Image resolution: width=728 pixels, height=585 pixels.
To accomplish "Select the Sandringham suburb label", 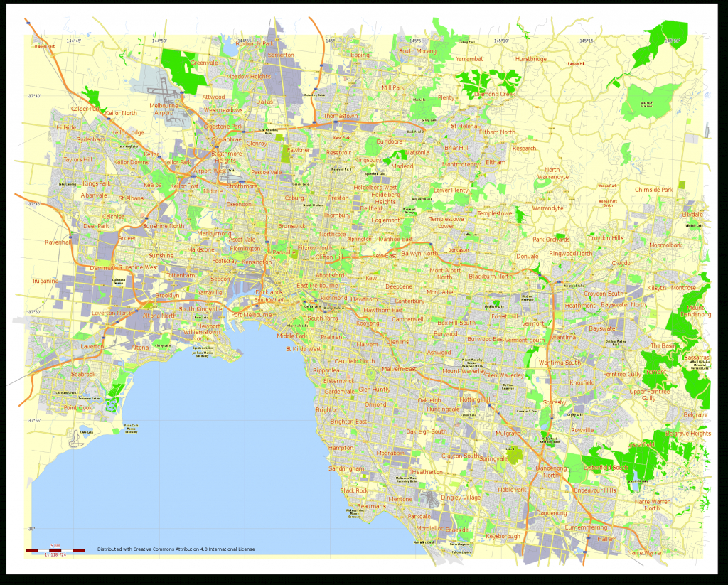I will pos(346,469).
